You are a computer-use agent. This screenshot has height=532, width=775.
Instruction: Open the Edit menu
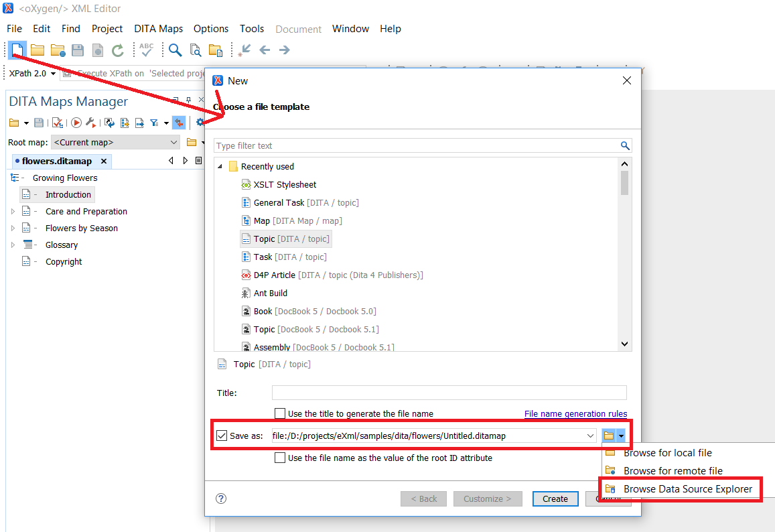[x=42, y=29]
